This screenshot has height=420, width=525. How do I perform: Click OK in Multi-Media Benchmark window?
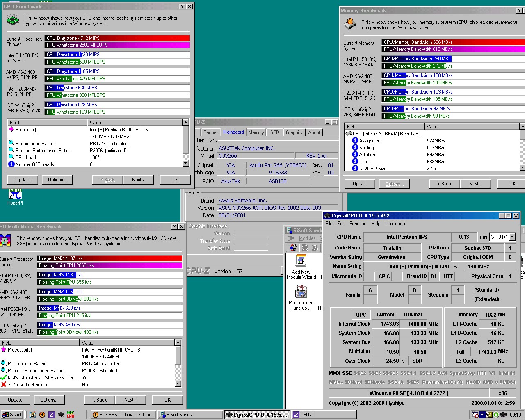[x=168, y=400]
